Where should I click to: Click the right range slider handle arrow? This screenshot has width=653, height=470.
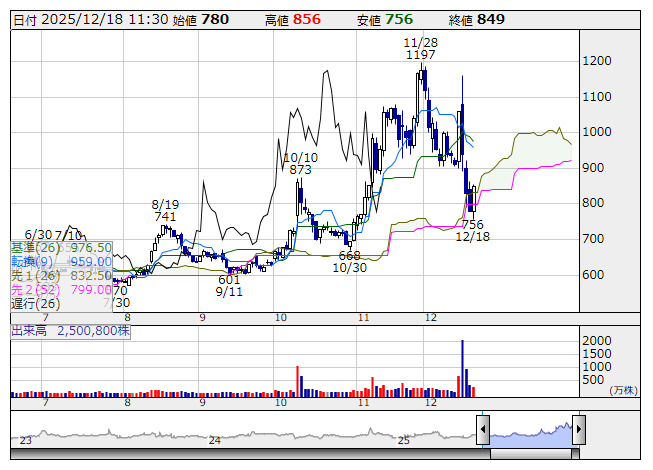579,429
